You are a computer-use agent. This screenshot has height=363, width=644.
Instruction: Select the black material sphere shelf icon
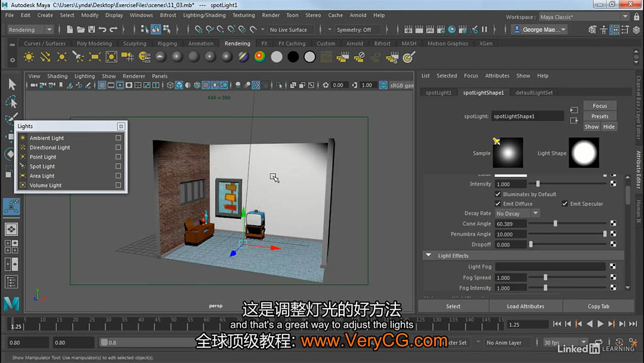pos(293,57)
